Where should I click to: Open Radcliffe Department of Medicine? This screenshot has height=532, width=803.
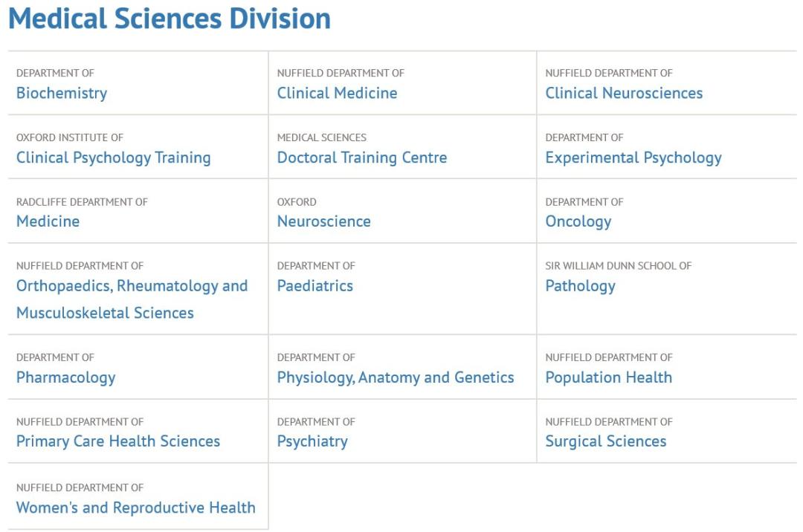(48, 221)
